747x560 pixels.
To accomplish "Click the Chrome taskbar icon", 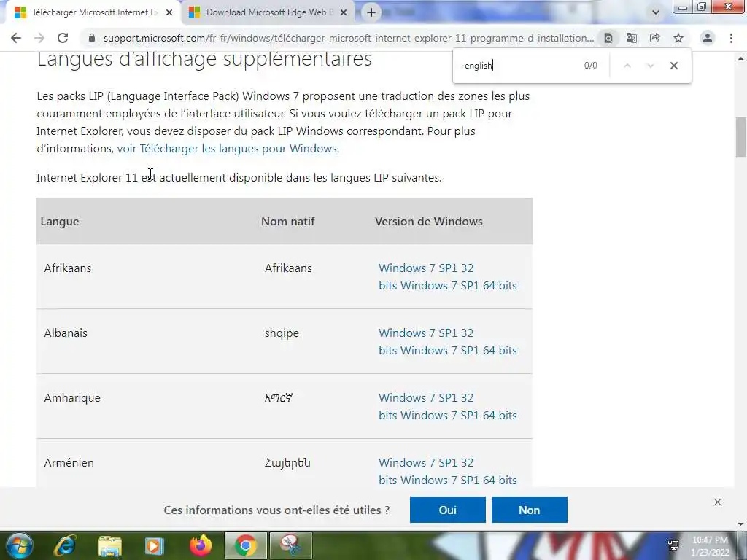I will [x=245, y=545].
